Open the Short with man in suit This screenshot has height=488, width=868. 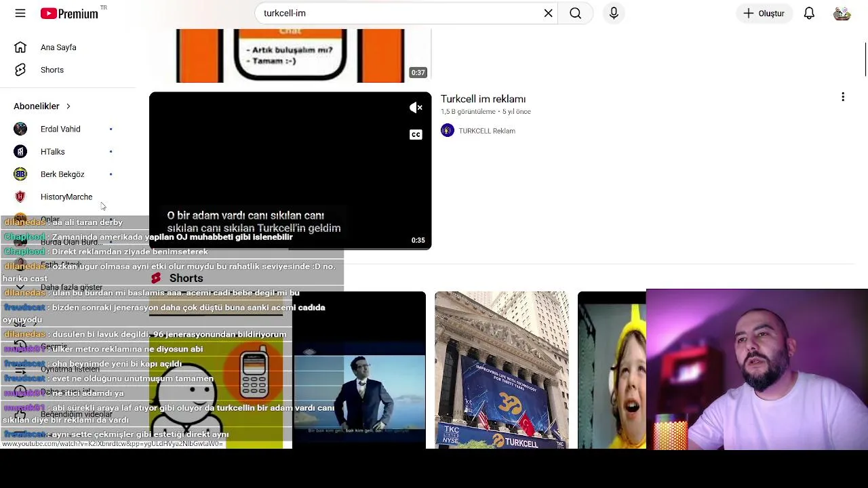359,370
